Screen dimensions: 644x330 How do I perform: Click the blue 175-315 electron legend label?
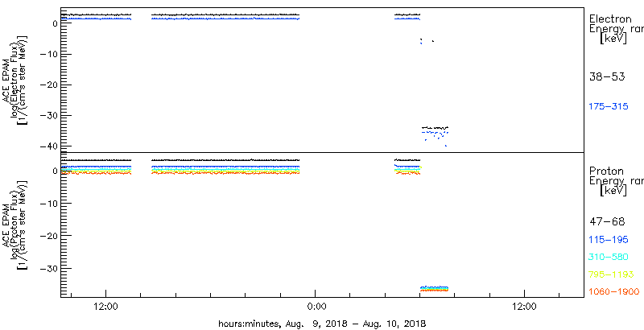pos(609,107)
